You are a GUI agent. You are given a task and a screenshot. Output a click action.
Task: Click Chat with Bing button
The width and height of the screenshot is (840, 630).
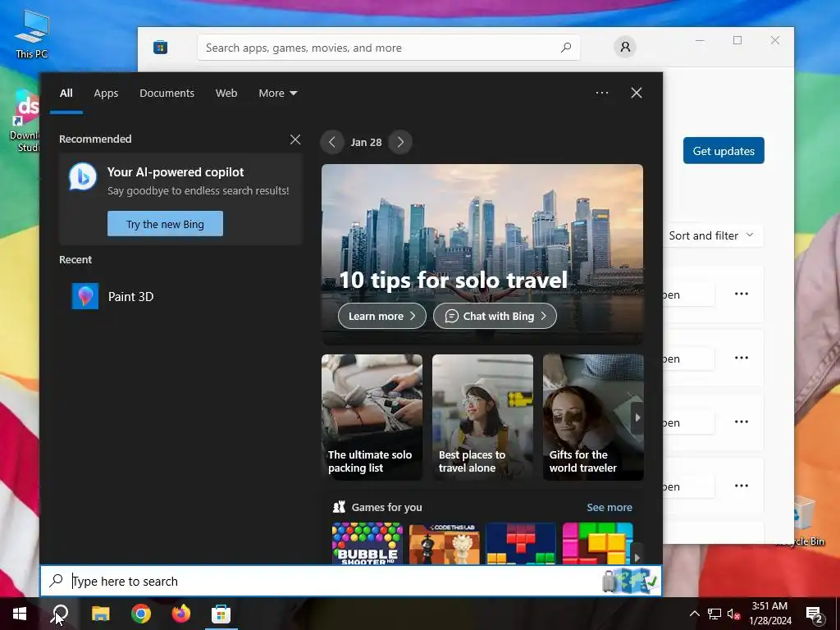coord(495,316)
